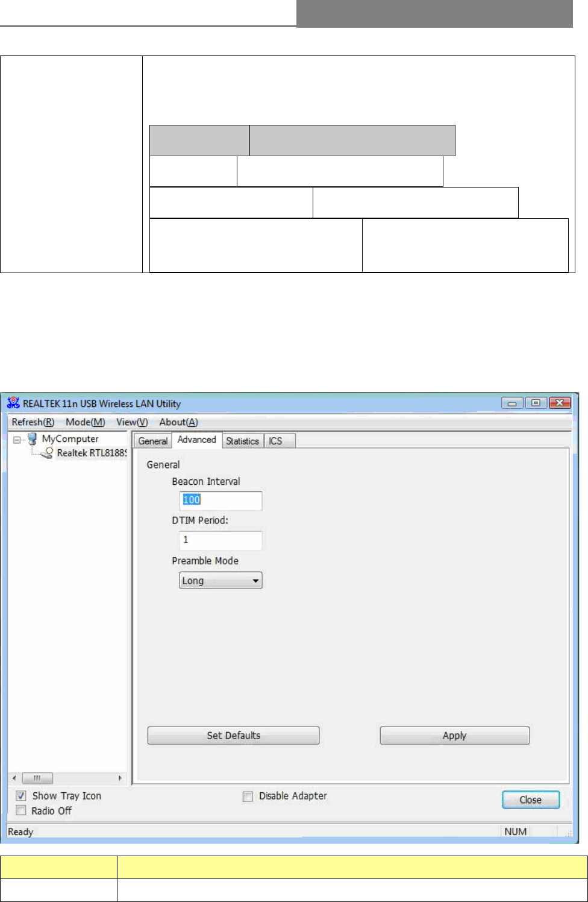Uncheck the Show Tray Icon checkbox
This screenshot has width=588, height=902.
coord(21,796)
